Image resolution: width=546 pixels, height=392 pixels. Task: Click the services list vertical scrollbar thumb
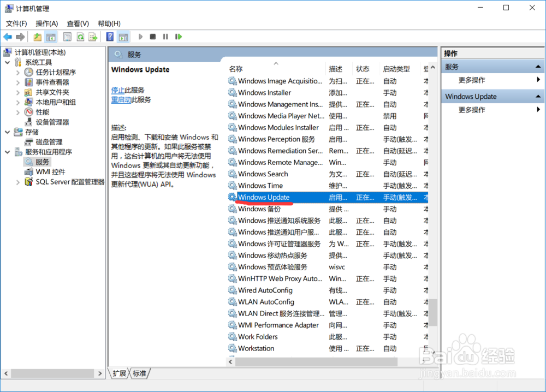(432, 312)
